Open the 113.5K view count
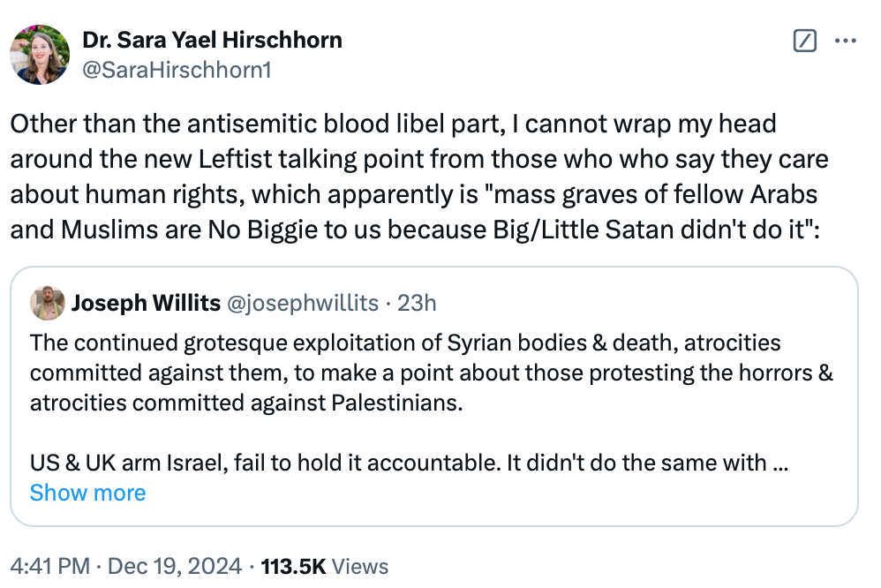881x588 pixels. coord(293,566)
